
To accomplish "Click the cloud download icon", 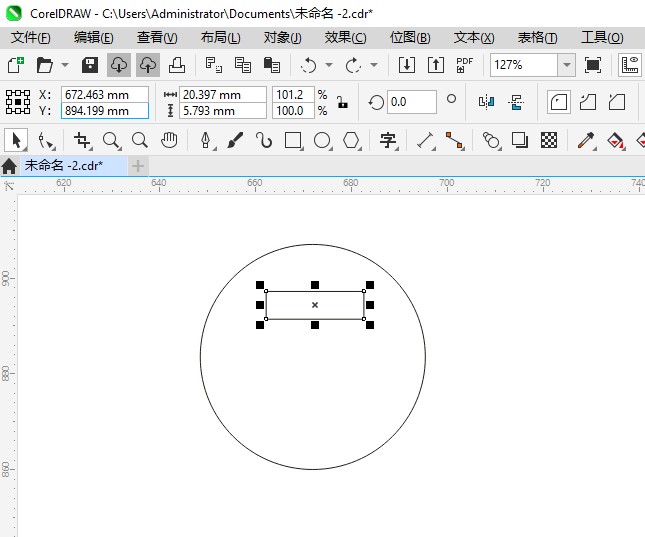I will [119, 65].
